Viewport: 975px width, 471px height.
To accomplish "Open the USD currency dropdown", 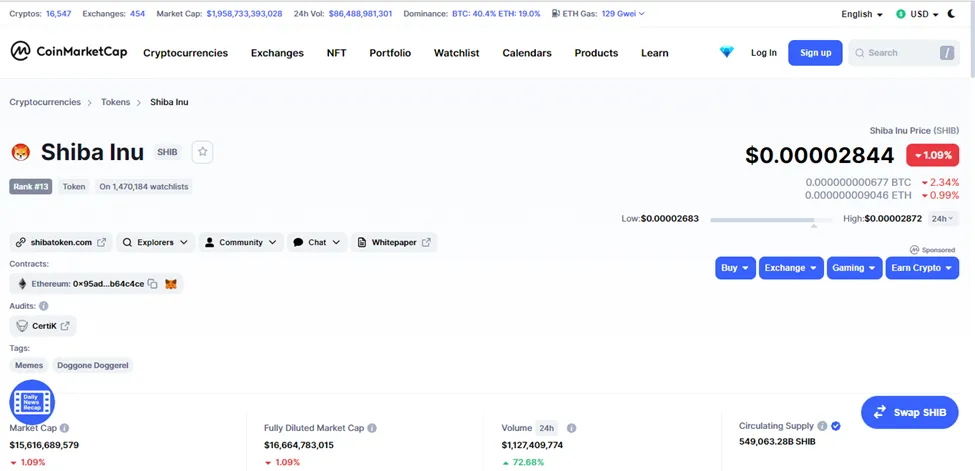I will coord(917,14).
